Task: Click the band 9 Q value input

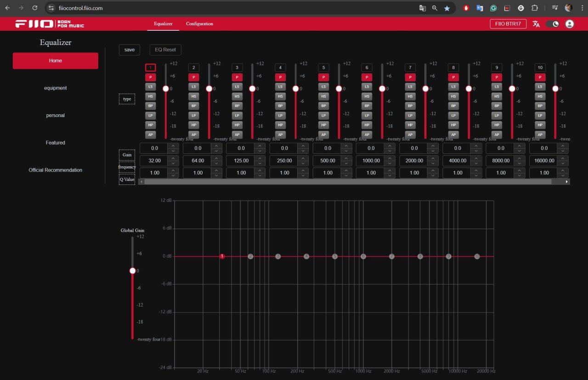Action: (x=501, y=173)
